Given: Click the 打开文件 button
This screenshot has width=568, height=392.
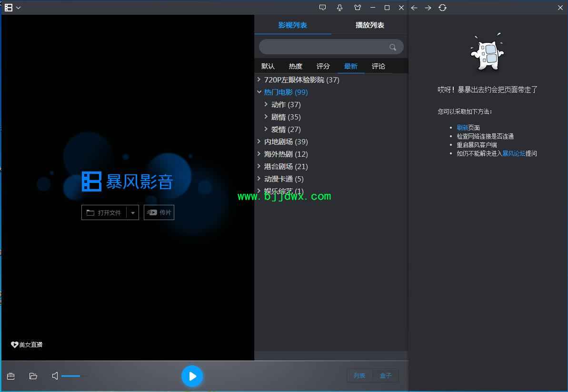Looking at the screenshot, I should click(x=104, y=212).
